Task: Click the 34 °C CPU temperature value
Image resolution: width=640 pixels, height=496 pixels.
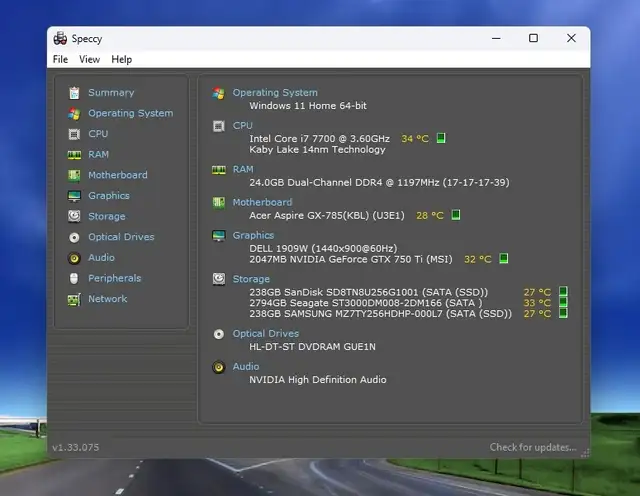Action: [415, 139]
